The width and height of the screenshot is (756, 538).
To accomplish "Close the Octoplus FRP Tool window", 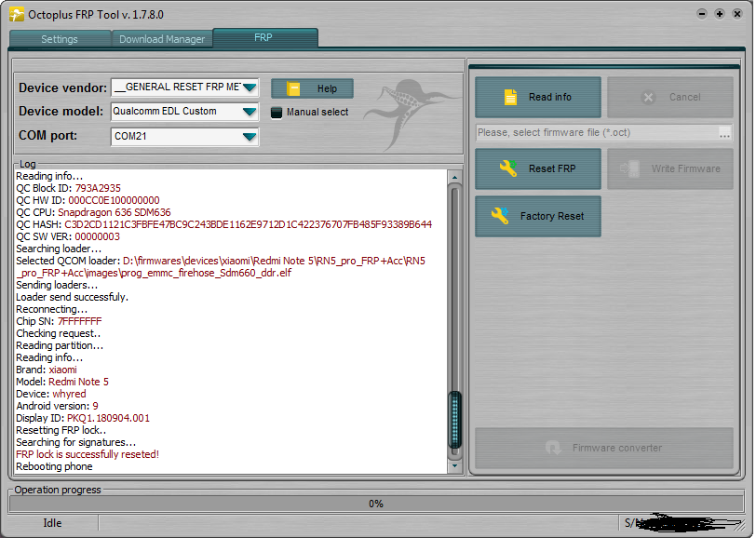I will [737, 14].
